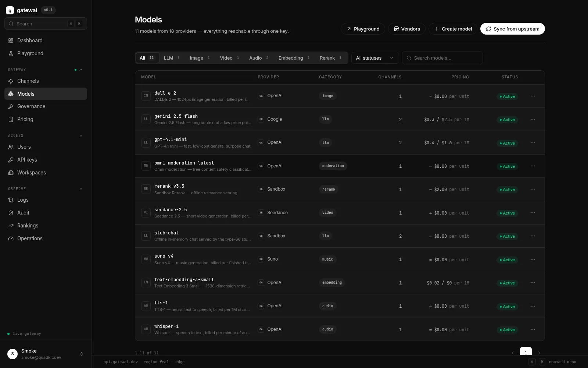
Task: Open the All statuses dropdown
Action: pyautogui.click(x=375, y=58)
